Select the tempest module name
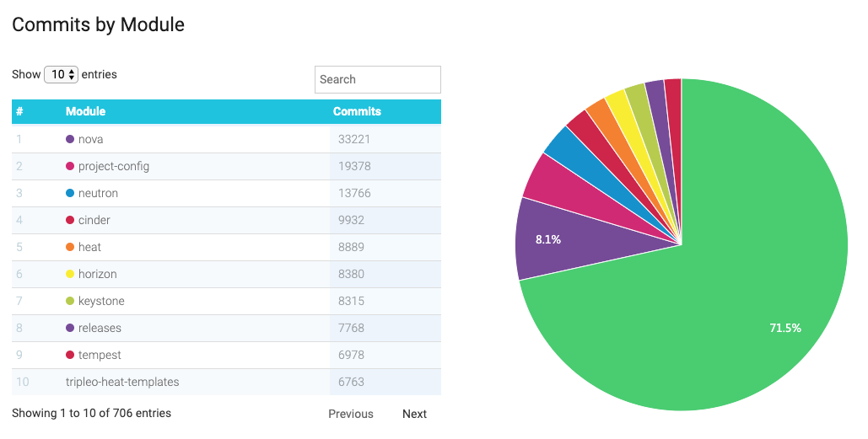The width and height of the screenshot is (868, 439). pos(100,355)
